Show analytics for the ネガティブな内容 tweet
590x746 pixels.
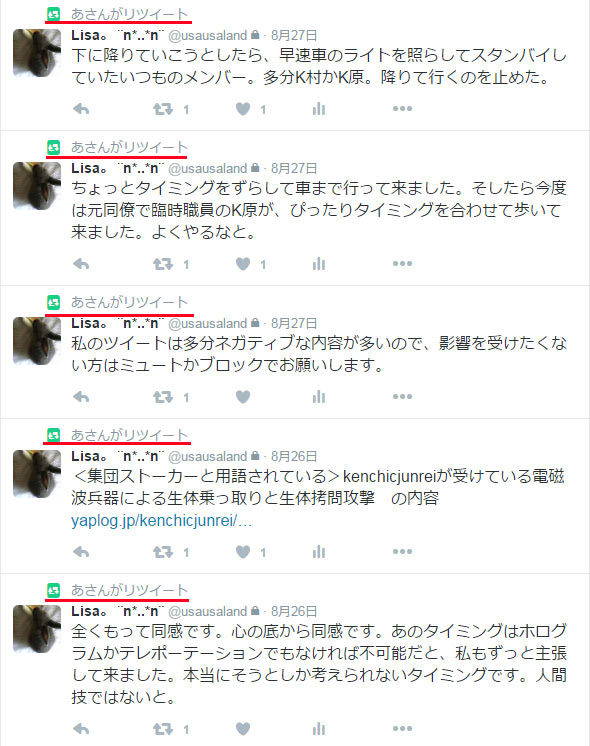click(x=319, y=397)
